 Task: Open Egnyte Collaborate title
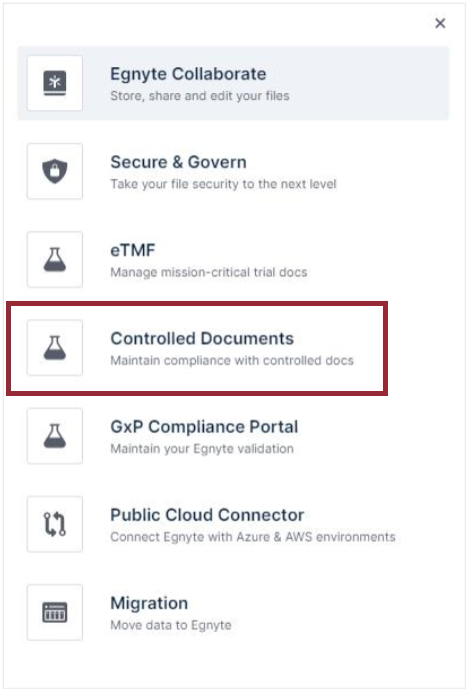[188, 74]
